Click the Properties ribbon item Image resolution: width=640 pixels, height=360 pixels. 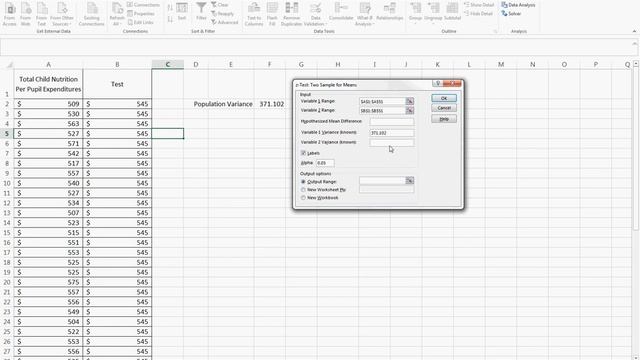[141, 13]
